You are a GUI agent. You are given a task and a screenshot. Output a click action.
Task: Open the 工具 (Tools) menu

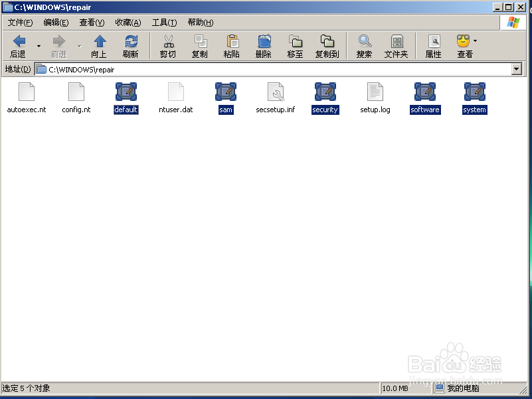click(x=163, y=22)
